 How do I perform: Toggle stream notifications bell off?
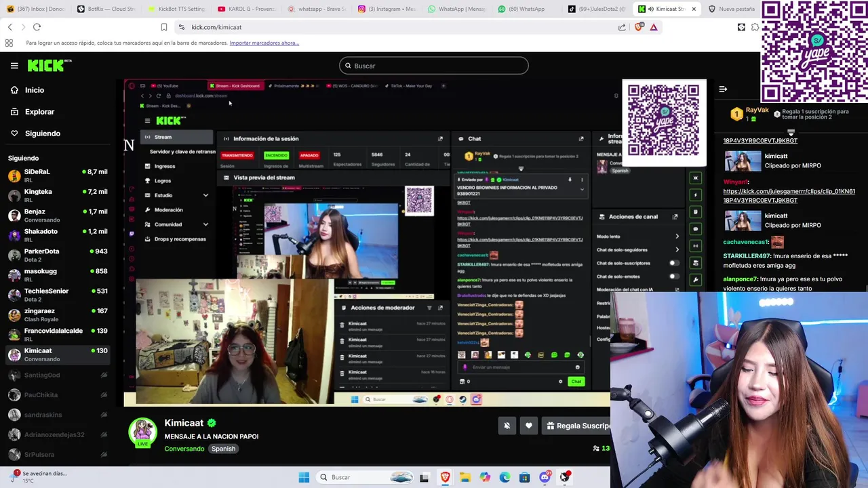[507, 426]
